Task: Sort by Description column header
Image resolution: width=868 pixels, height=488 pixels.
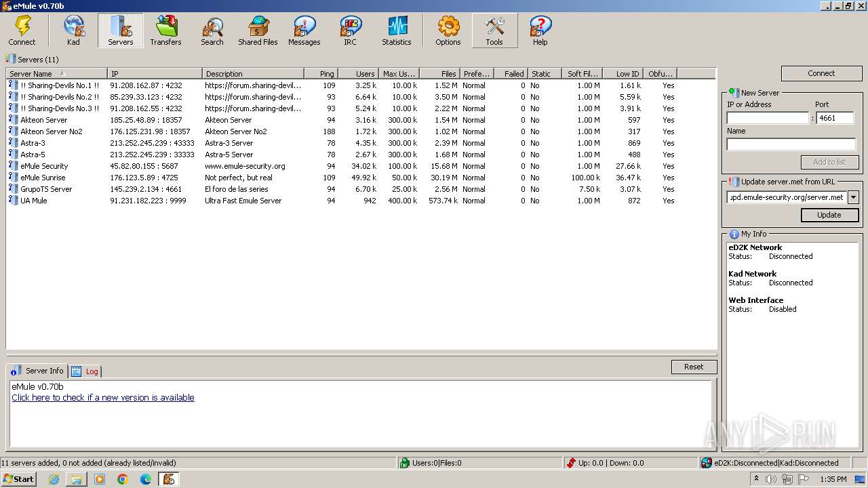Action: (x=252, y=73)
